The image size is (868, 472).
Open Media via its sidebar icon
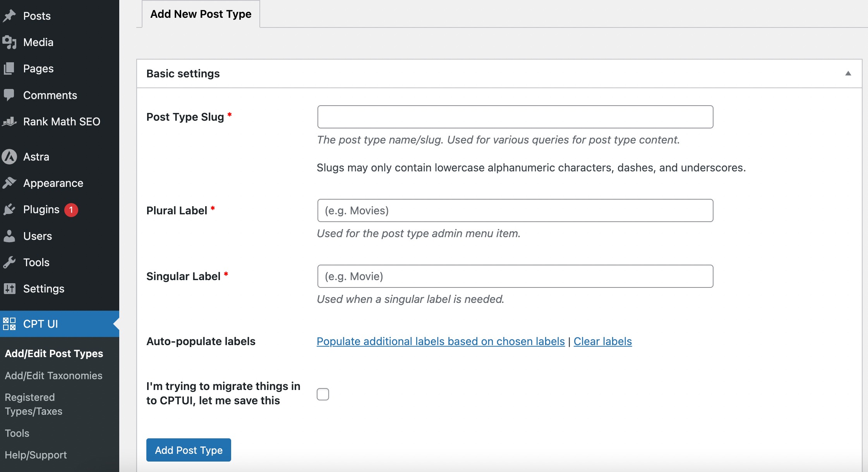(10, 42)
